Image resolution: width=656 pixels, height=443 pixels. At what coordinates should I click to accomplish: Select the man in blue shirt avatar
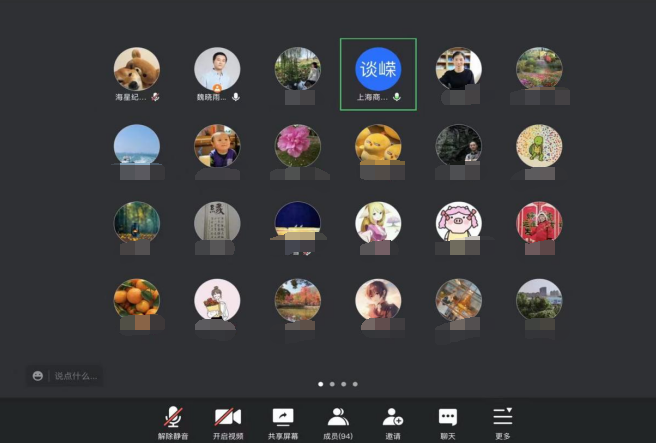tap(217, 69)
